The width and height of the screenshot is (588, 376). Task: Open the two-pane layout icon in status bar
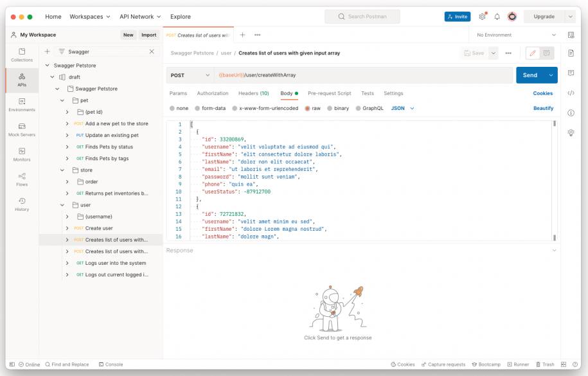[563, 364]
